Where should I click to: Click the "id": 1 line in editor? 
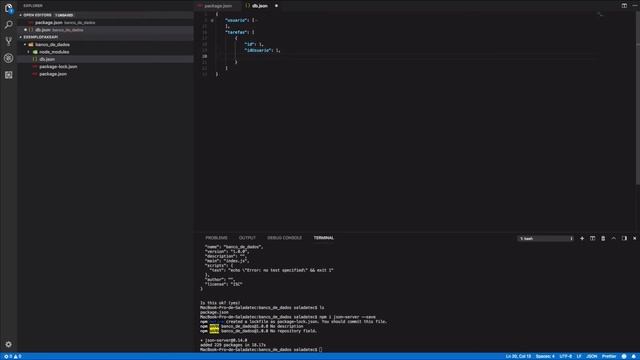[x=254, y=44]
